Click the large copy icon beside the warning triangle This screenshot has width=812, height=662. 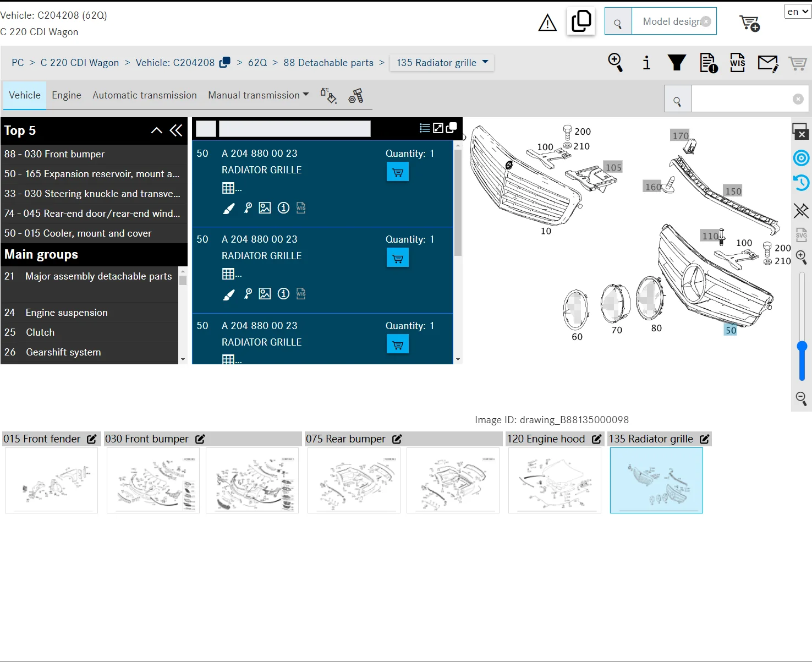(x=581, y=21)
